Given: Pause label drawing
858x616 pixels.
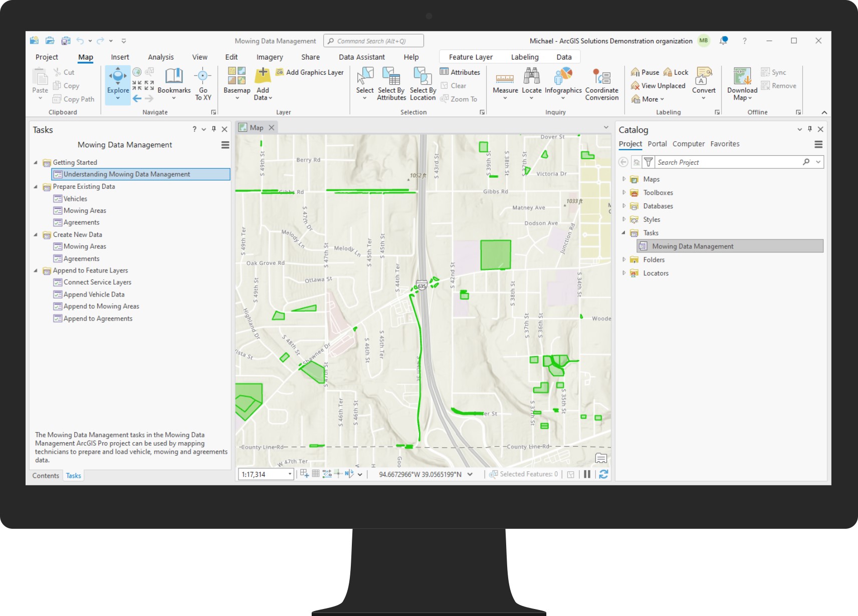Looking at the screenshot, I should (x=645, y=72).
